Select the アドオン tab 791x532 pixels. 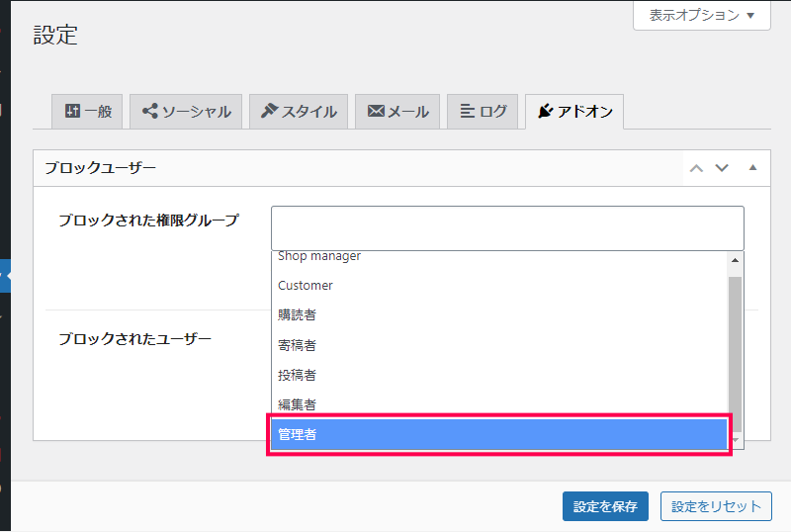coord(574,111)
